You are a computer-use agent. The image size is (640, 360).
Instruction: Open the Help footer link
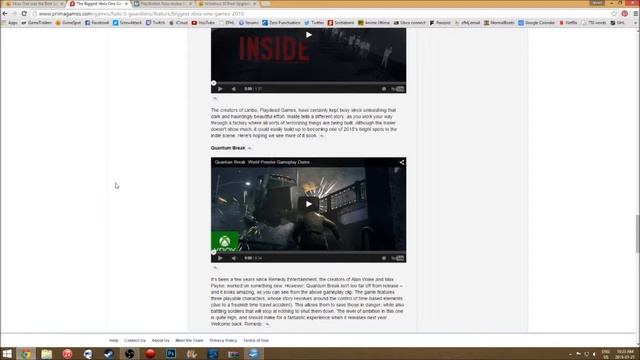(113, 340)
